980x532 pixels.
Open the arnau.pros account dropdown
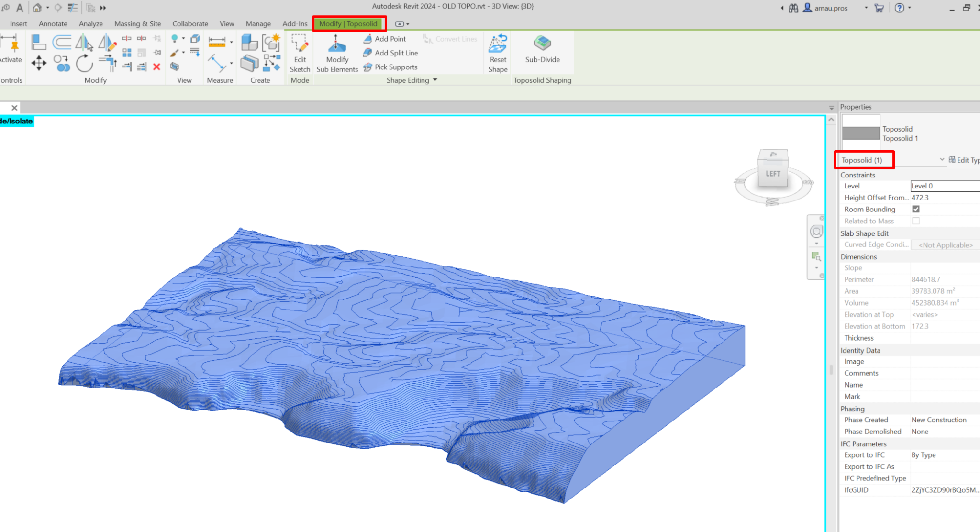(866, 8)
